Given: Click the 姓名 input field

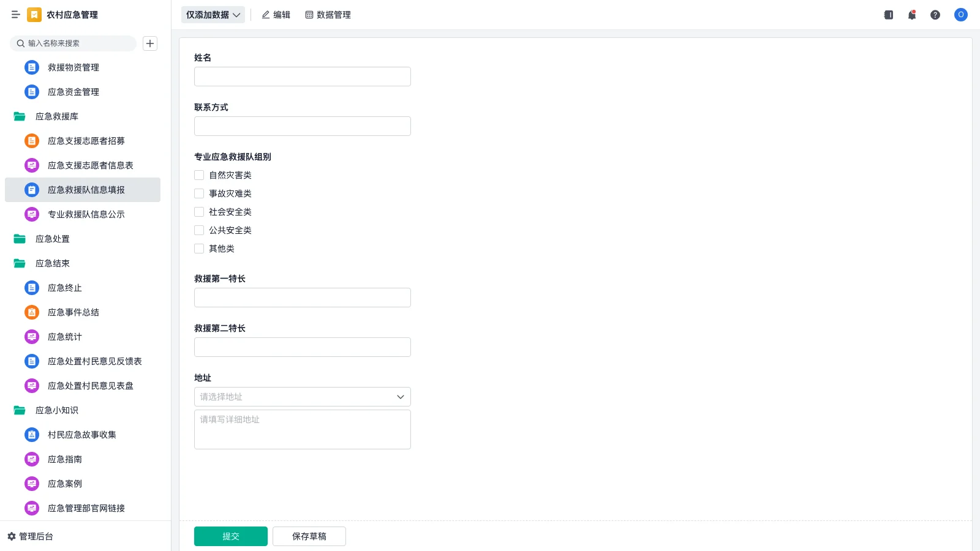Looking at the screenshot, I should 303,77.
